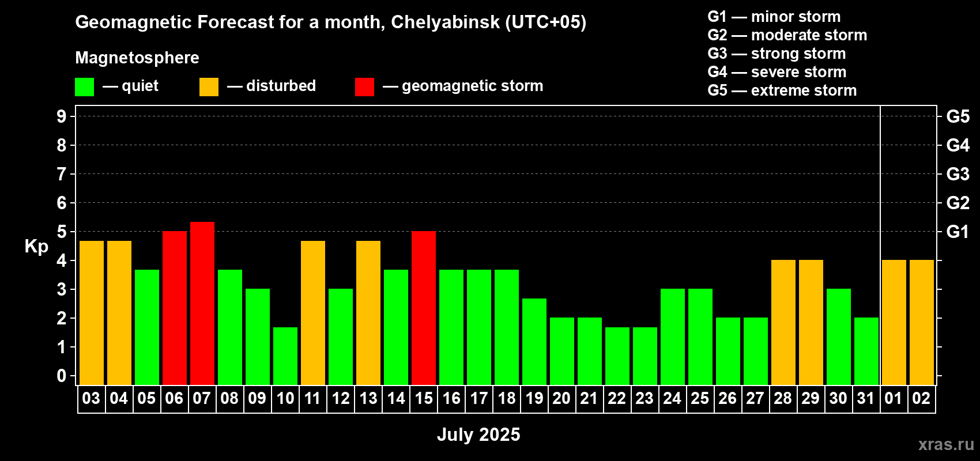Click the green bar for July 31
Image resolution: width=980 pixels, height=461 pixels.
coord(866,351)
